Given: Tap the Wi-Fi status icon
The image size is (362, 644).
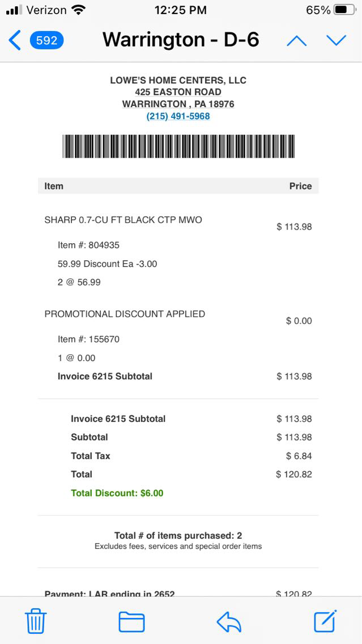Looking at the screenshot, I should coord(79,10).
